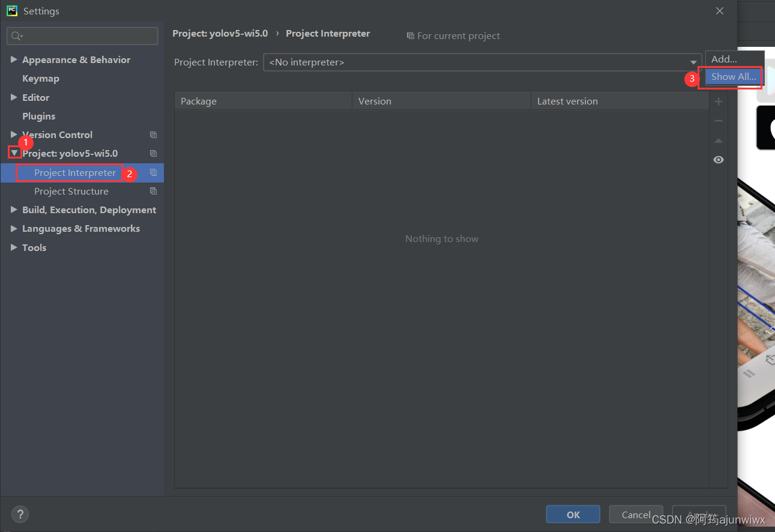Click the copy icon beside Project Structure
The image size is (775, 532).
coord(153,191)
